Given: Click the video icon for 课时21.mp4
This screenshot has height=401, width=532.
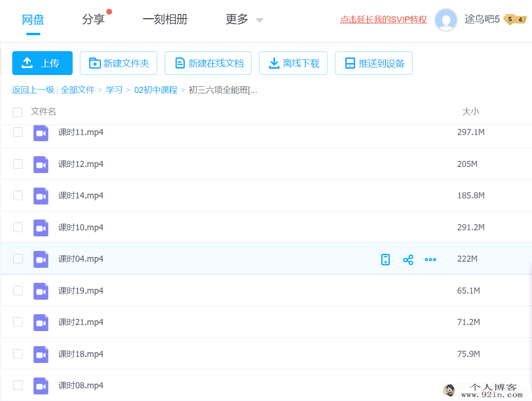Looking at the screenshot, I should tap(41, 323).
